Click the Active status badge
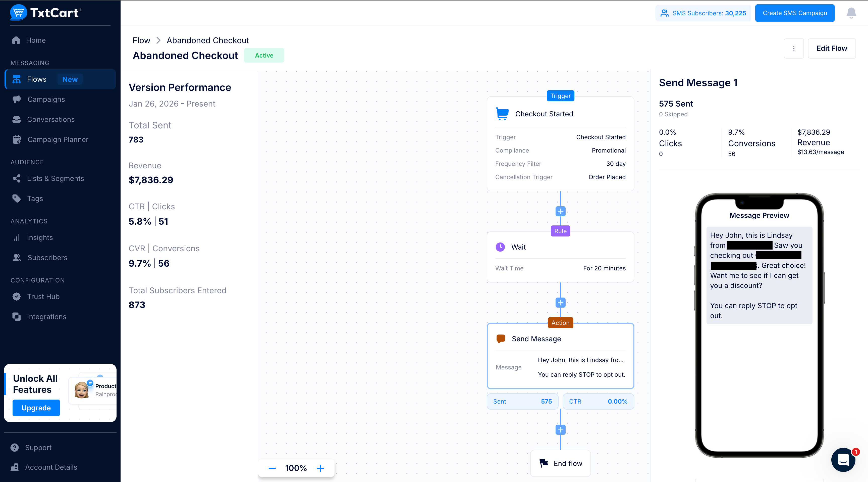This screenshot has width=868, height=482. (x=264, y=56)
